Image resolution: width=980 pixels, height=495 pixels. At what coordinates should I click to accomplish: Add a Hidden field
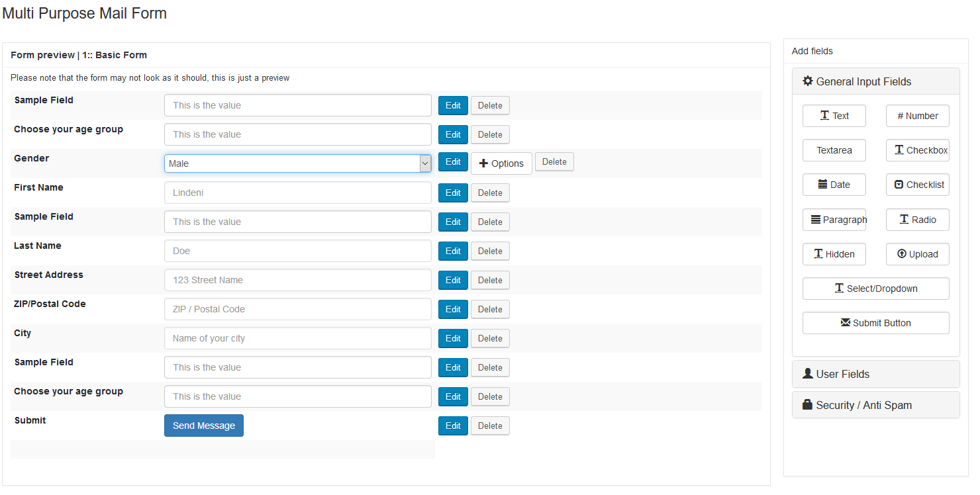point(834,254)
